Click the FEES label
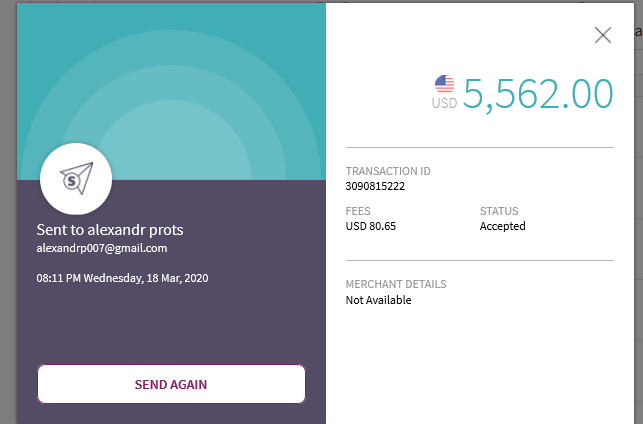This screenshot has height=424, width=643. [358, 211]
